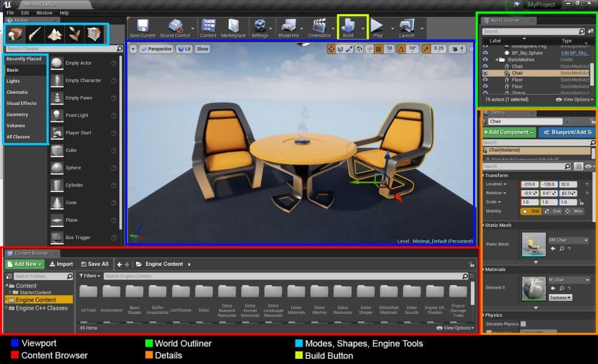598x364 pixels.
Task: Select the Place mode icon
Action: pyautogui.click(x=15, y=34)
